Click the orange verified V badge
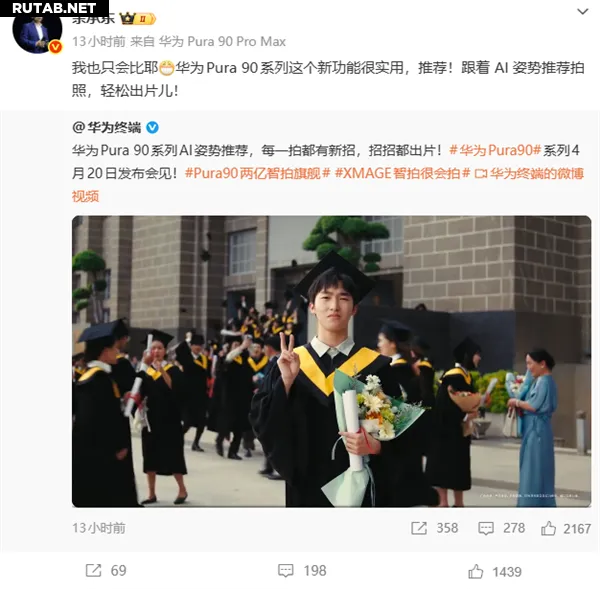Image resolution: width=600 pixels, height=589 pixels. pyautogui.click(x=56, y=47)
